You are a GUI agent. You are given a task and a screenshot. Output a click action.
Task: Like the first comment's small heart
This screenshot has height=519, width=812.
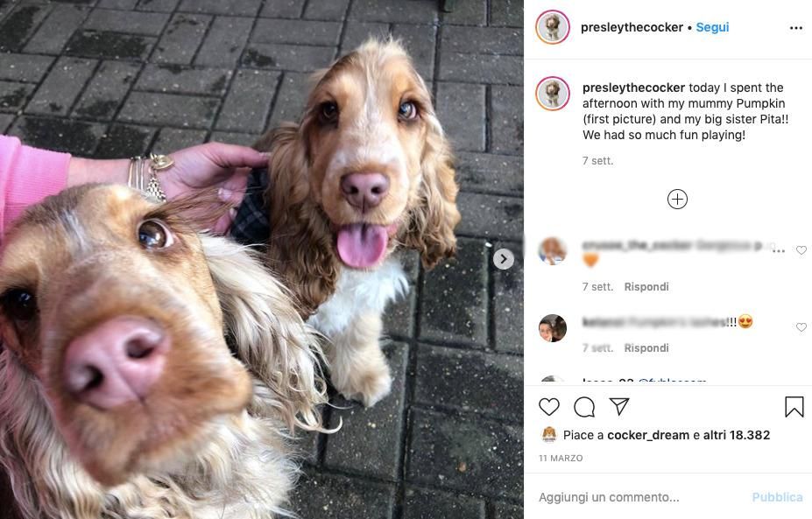[x=801, y=250]
